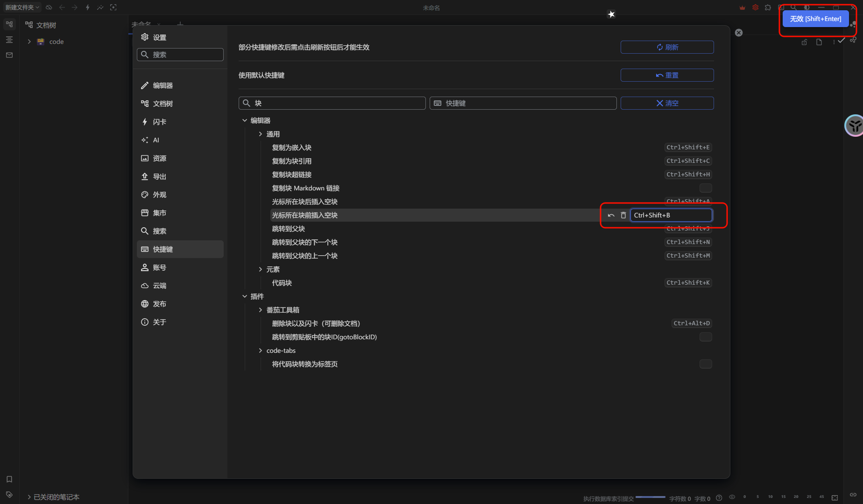
Task: Go forward with the right arrow icon
Action: 75,7
